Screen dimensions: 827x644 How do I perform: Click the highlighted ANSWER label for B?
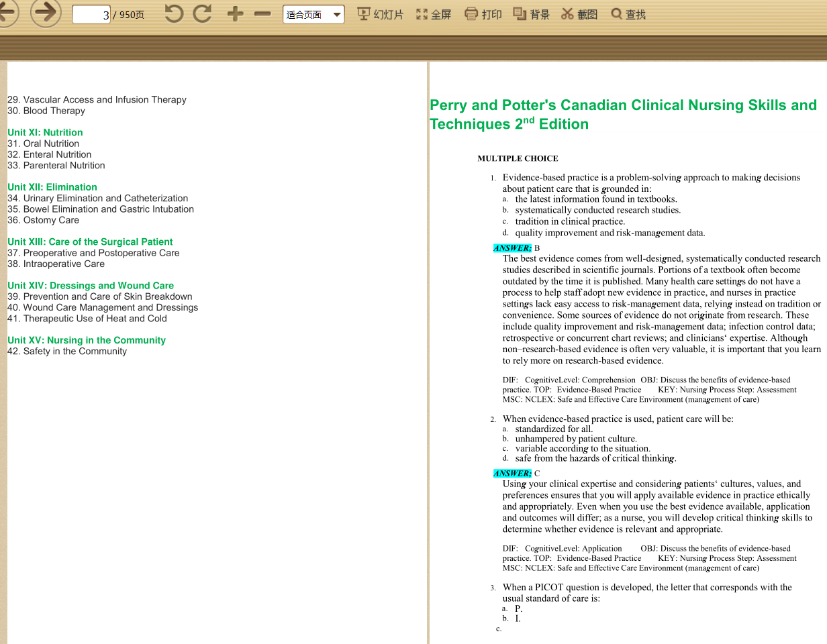click(512, 248)
